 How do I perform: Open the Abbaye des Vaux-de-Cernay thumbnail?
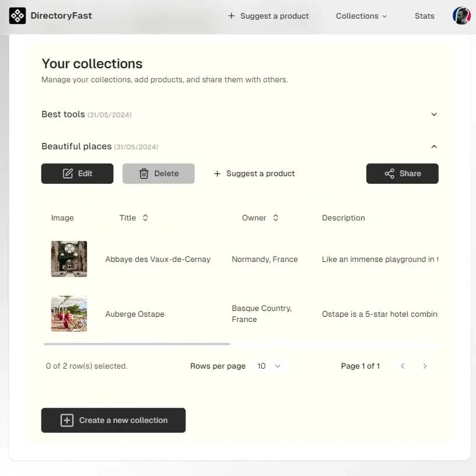click(x=69, y=258)
